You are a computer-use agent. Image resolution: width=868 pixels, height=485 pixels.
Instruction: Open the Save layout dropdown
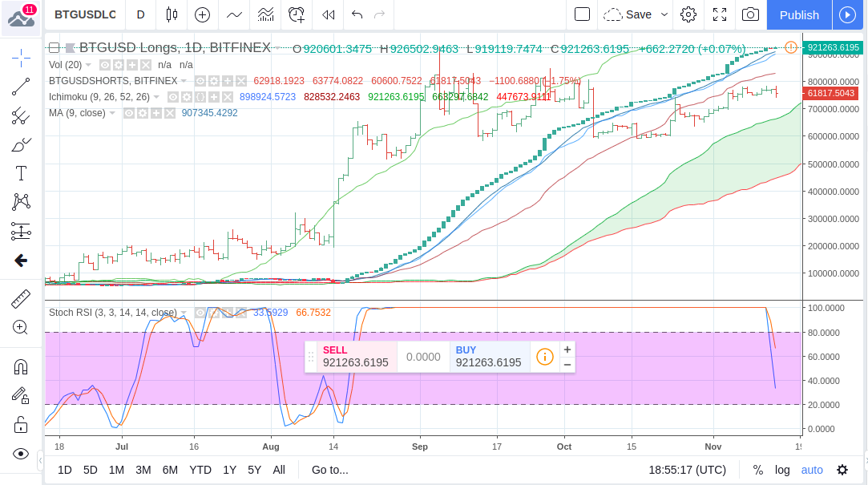pos(663,14)
